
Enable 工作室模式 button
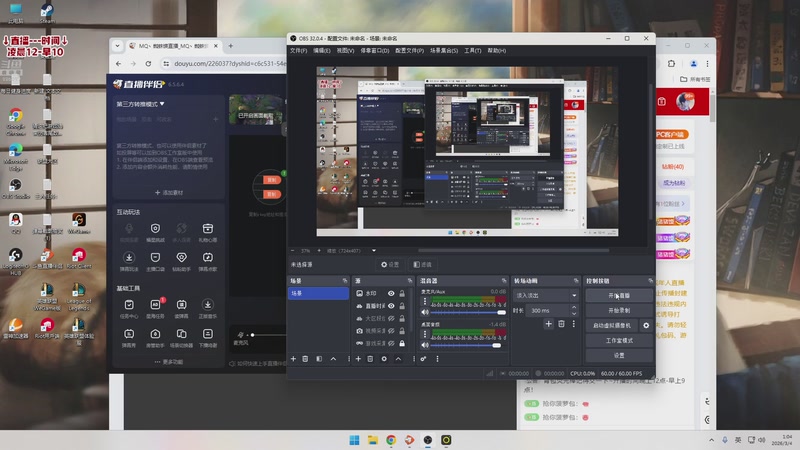(619, 340)
